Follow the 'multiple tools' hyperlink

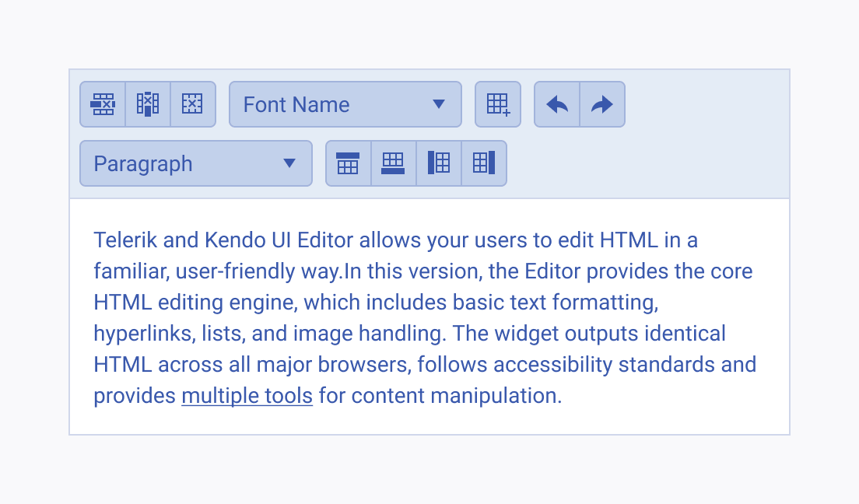click(247, 396)
